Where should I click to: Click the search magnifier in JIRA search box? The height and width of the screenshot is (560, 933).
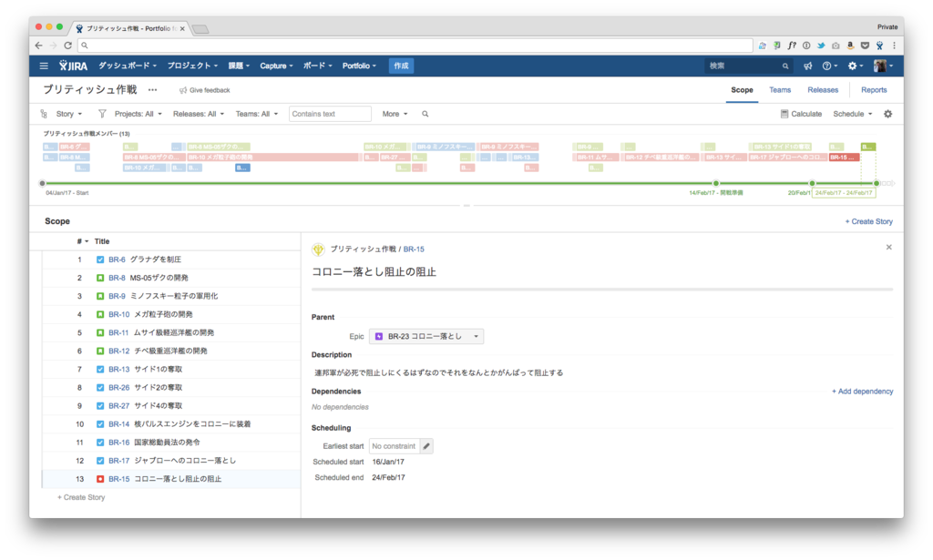(x=784, y=66)
